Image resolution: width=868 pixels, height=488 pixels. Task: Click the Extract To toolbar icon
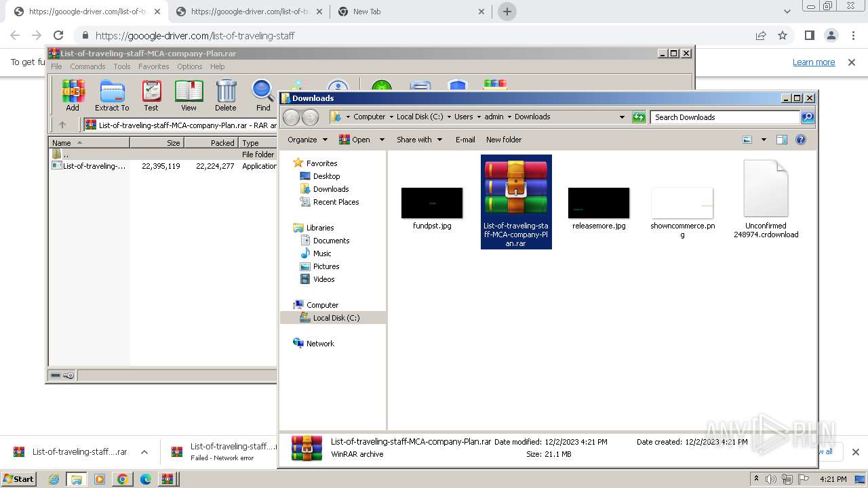coord(112,95)
